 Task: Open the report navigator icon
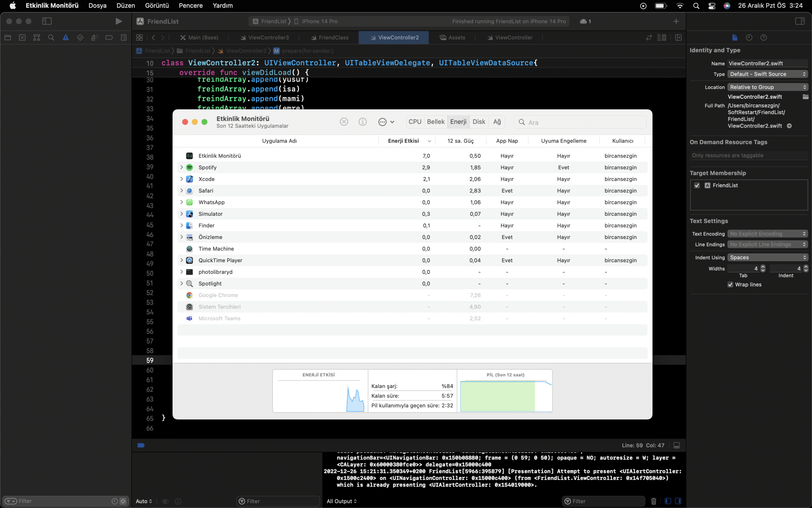(x=124, y=37)
